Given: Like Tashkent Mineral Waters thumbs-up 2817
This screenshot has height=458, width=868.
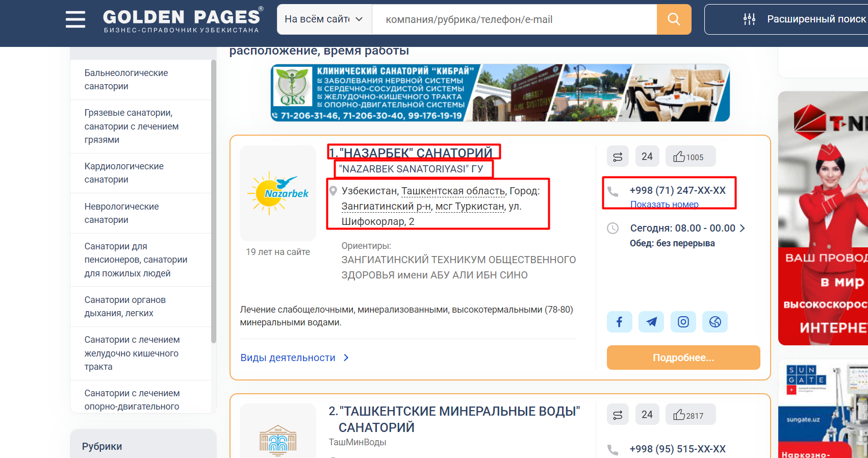Looking at the screenshot, I should click(x=691, y=415).
